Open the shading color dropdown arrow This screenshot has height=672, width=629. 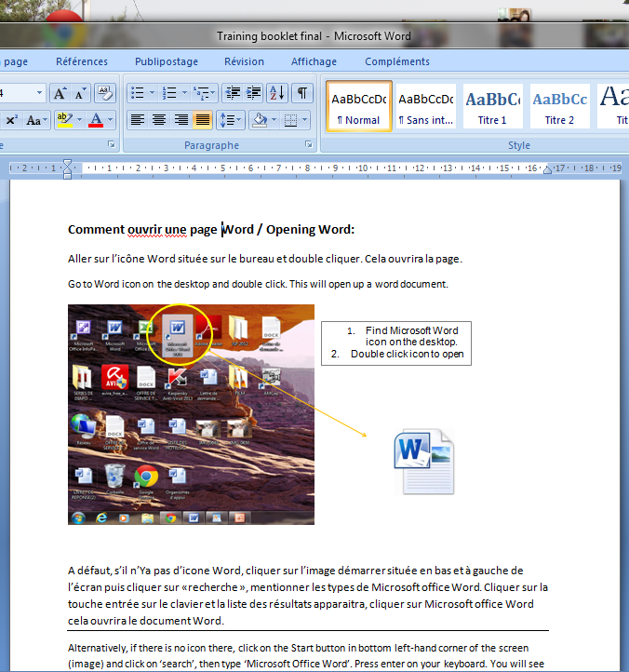tap(274, 120)
